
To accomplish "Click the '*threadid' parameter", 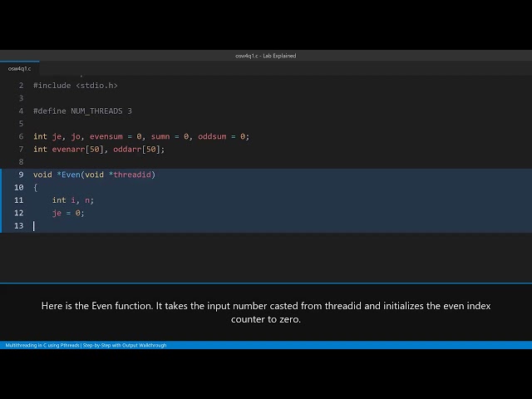I will [x=130, y=175].
